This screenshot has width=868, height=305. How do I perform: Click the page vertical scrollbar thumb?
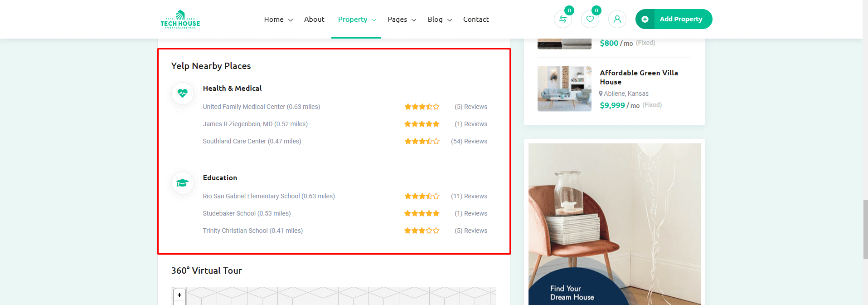coord(865,230)
